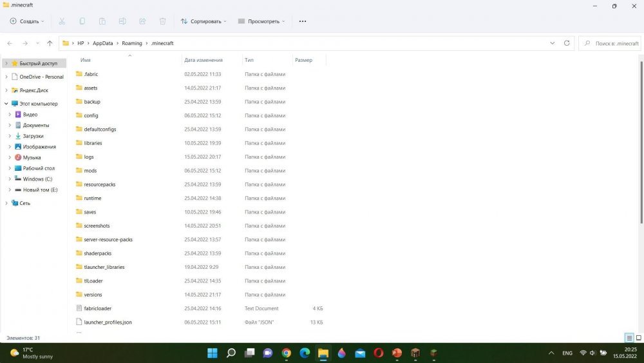Launch Google Chrome from taskbar

(x=287, y=353)
